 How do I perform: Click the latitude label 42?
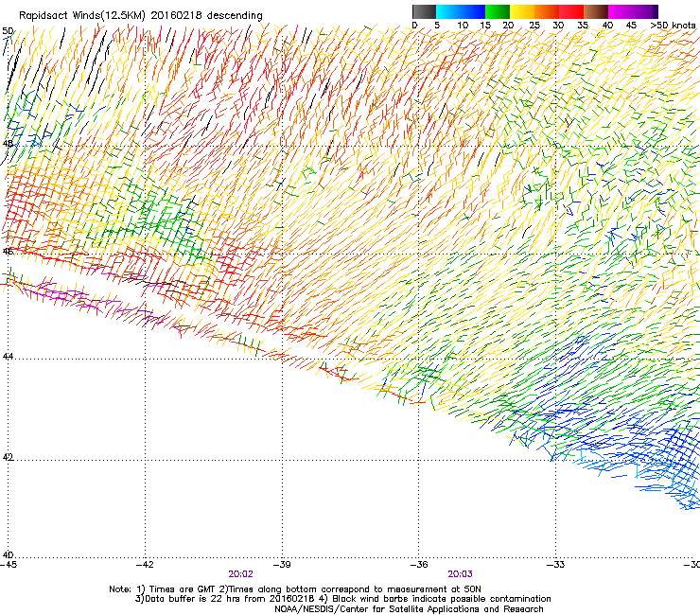(8, 457)
